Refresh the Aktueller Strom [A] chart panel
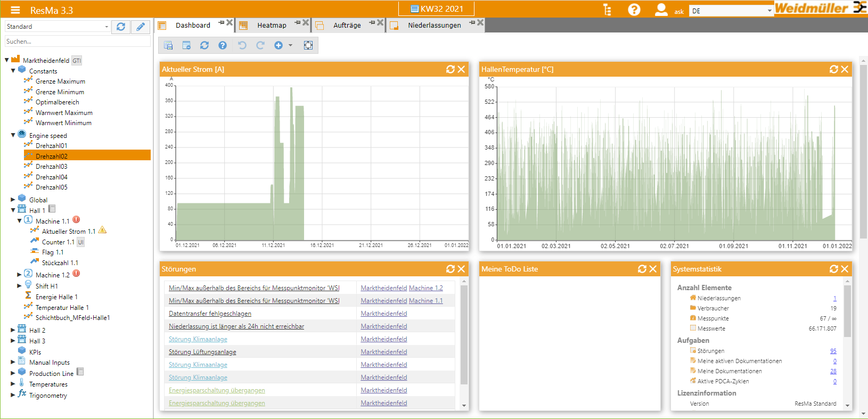The image size is (868, 419). [x=451, y=69]
